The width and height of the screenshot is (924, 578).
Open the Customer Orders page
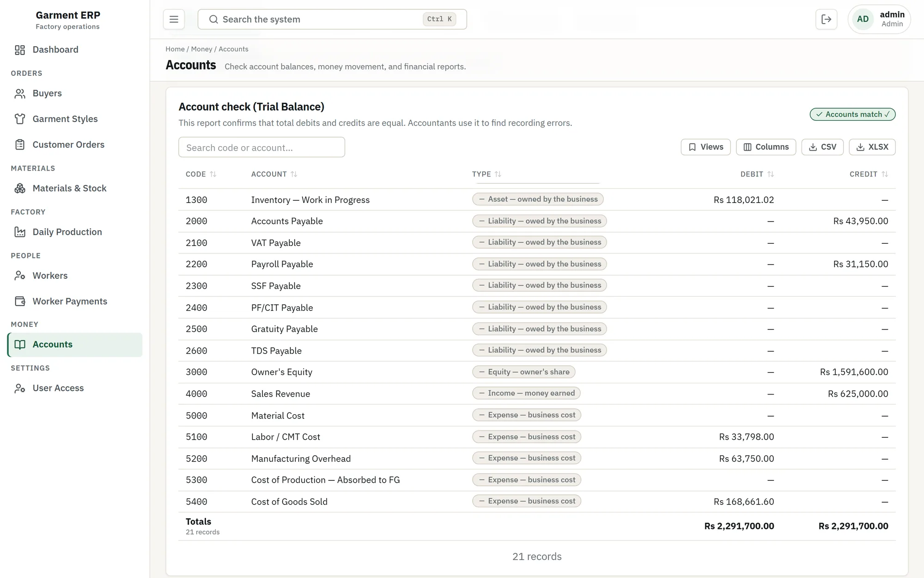pyautogui.click(x=75, y=145)
